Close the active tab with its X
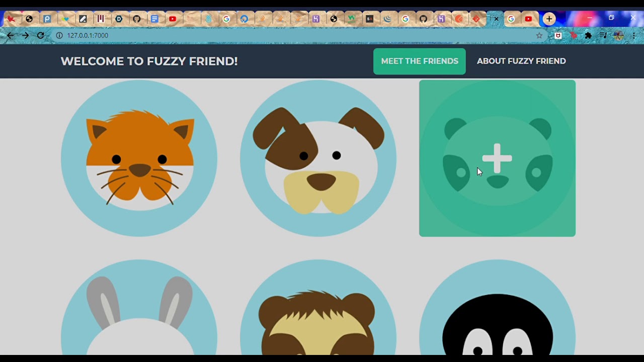This screenshot has width=644, height=362. point(496,19)
